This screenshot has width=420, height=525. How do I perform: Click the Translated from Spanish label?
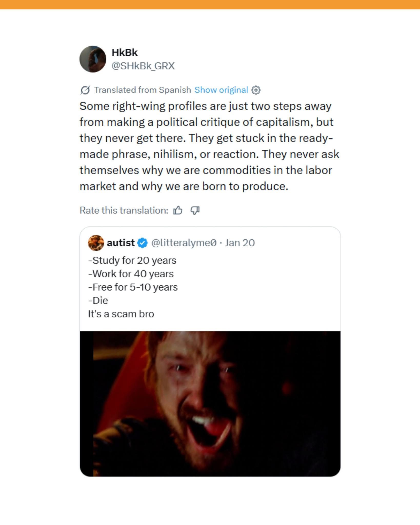(x=143, y=90)
